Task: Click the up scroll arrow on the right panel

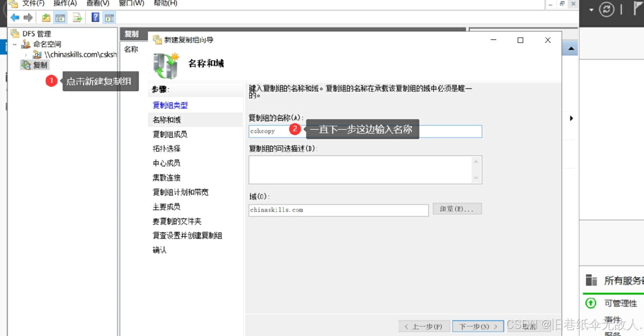Action: pos(571,48)
